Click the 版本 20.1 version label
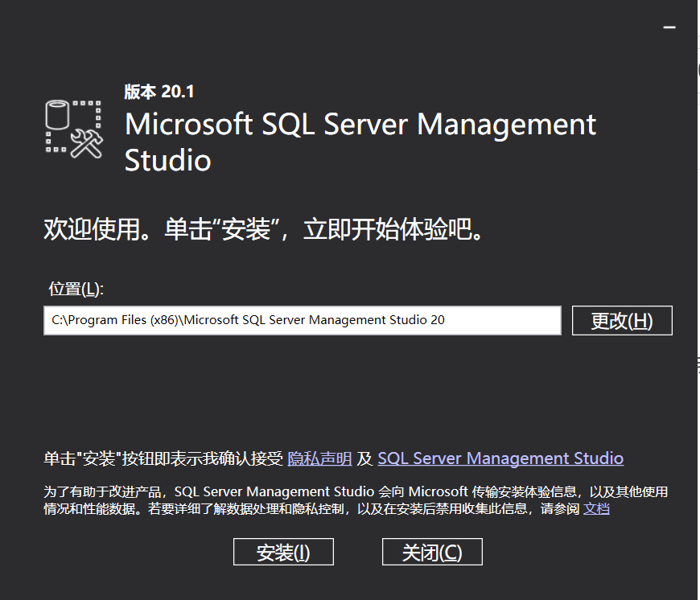The width and height of the screenshot is (700, 600). tap(159, 92)
